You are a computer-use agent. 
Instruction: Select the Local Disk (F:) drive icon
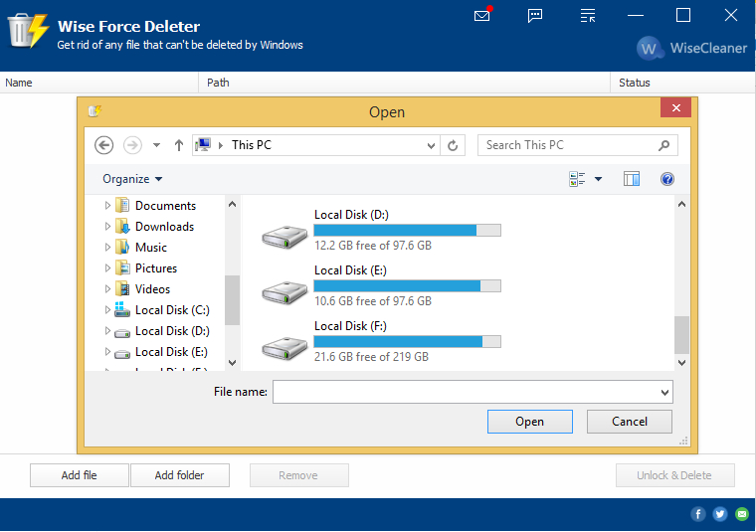pyautogui.click(x=284, y=348)
